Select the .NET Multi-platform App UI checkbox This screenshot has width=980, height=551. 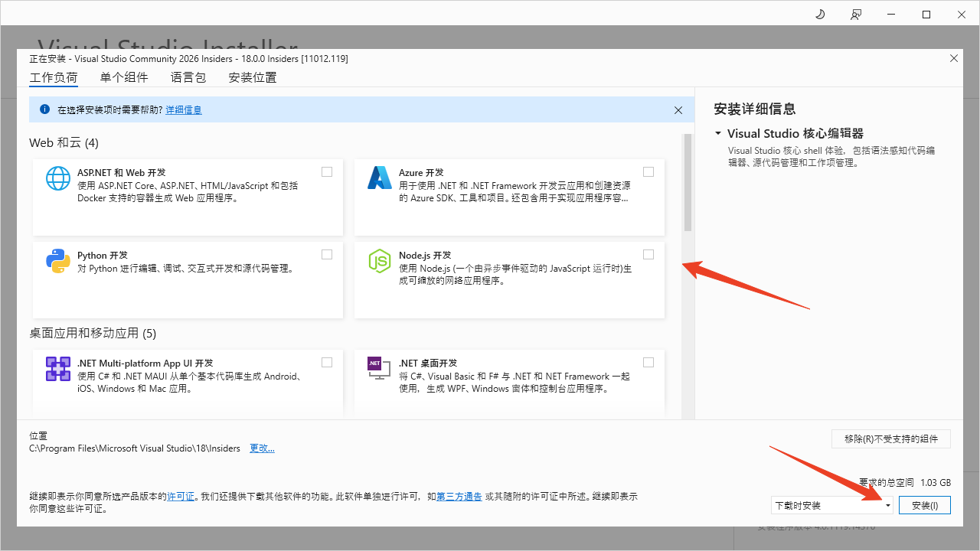(x=327, y=362)
